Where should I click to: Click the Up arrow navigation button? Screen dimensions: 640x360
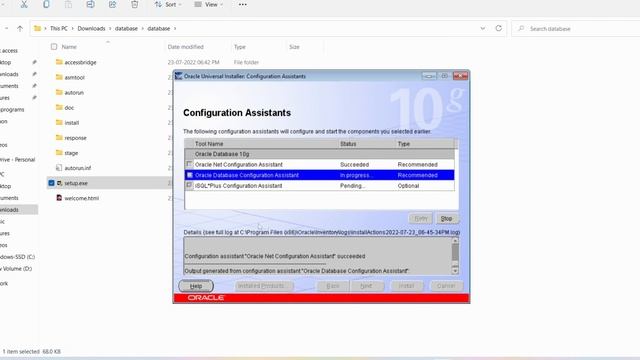(20, 29)
